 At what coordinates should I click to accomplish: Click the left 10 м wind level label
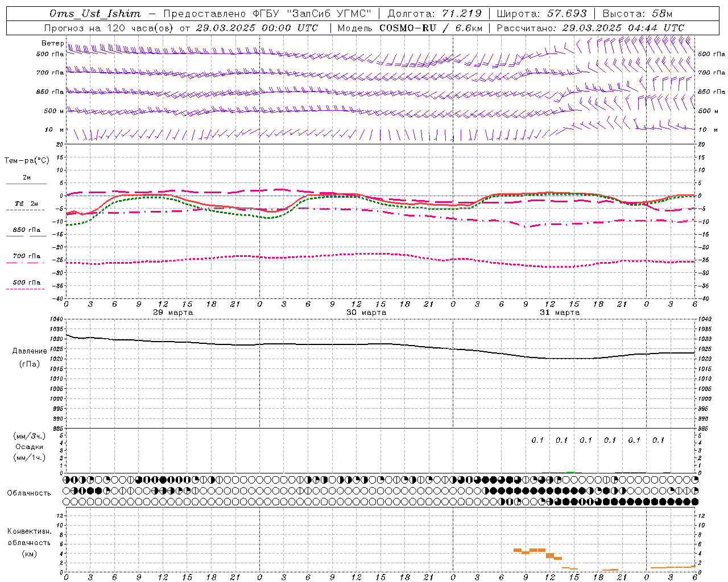pos(55,130)
